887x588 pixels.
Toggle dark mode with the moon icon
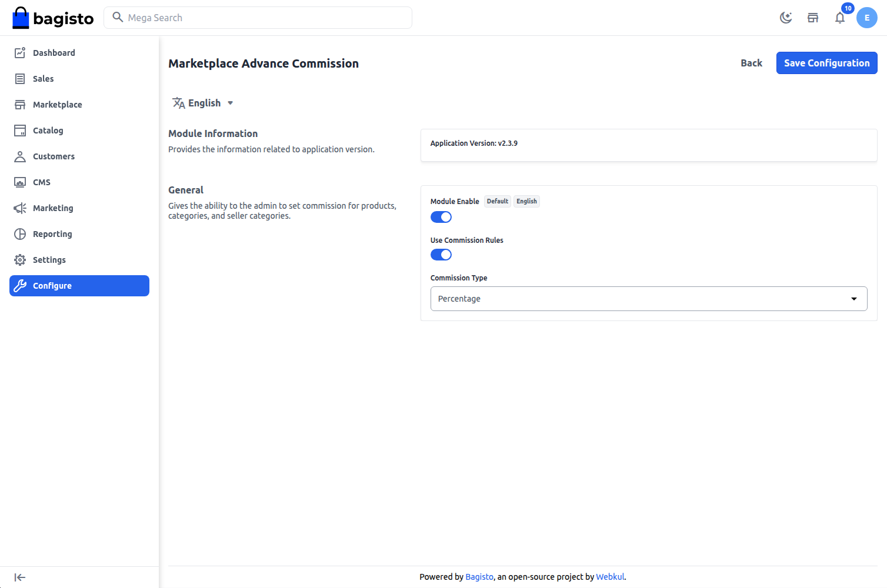click(786, 18)
